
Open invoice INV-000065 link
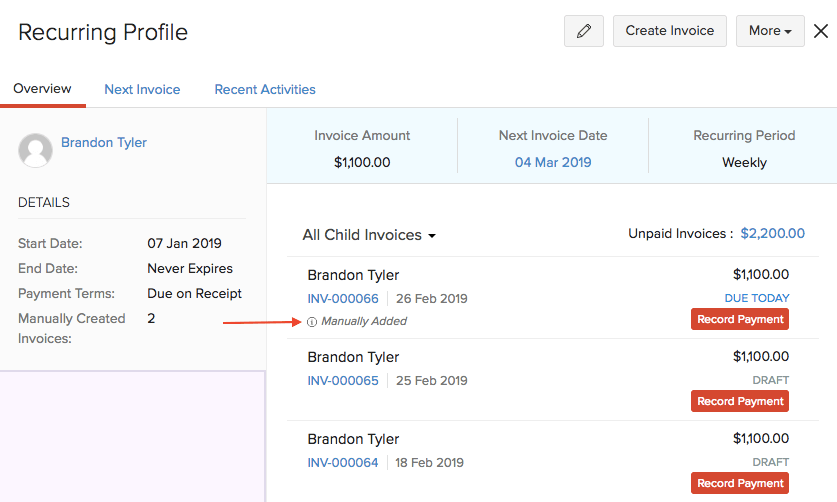343,381
